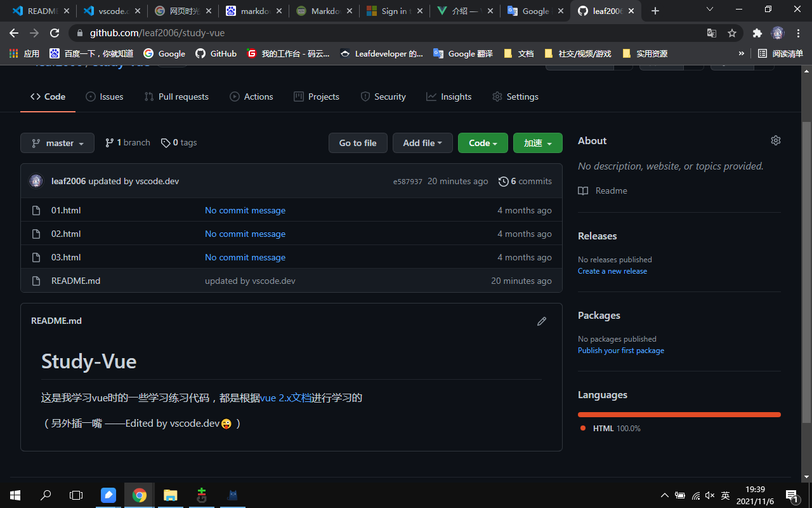Open the Pull requests tab

176,97
